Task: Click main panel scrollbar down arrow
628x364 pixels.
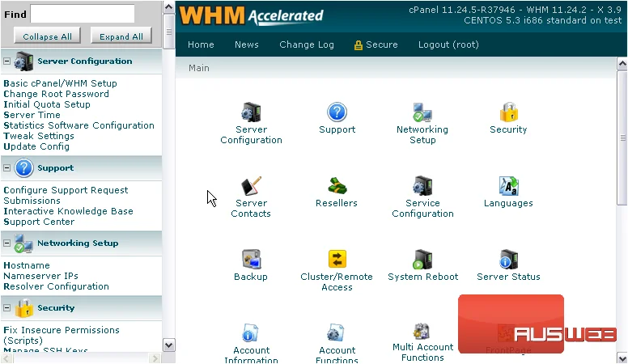Action: click(x=622, y=358)
